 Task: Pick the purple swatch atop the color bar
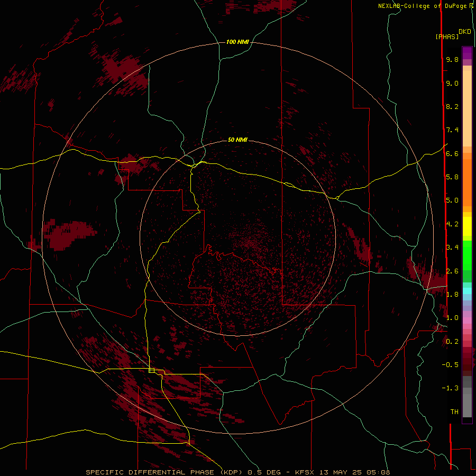[x=467, y=53]
